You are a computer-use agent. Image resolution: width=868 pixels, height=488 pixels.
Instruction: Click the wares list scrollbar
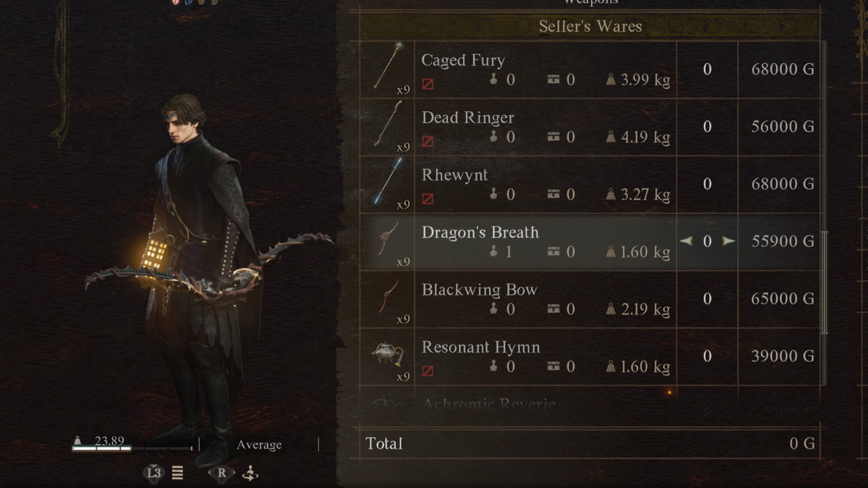point(825,188)
